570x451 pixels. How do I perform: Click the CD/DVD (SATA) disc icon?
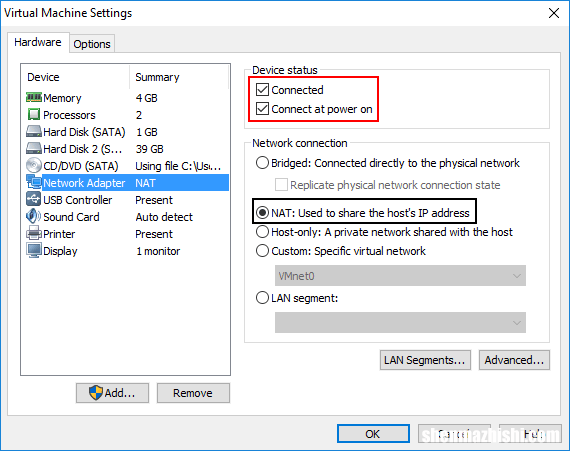[x=34, y=165]
